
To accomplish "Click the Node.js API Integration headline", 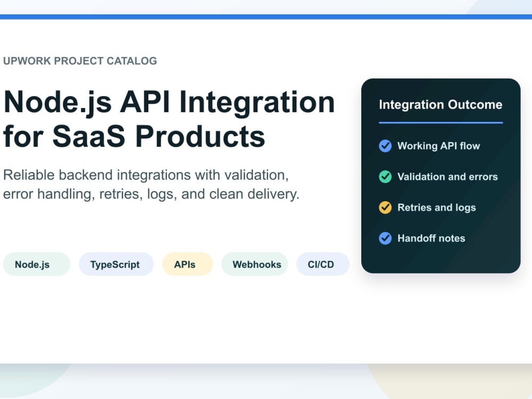I will [169, 119].
